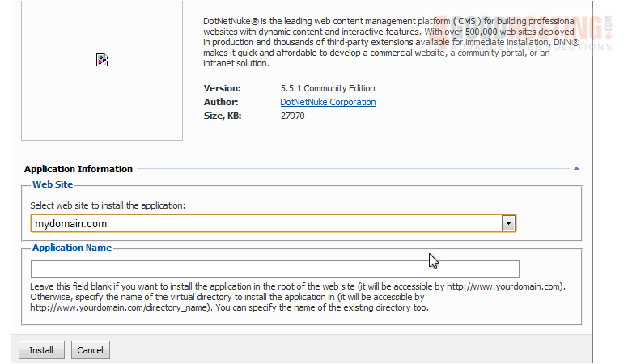Open the DotNetNuke Corporation author link

[x=328, y=102]
